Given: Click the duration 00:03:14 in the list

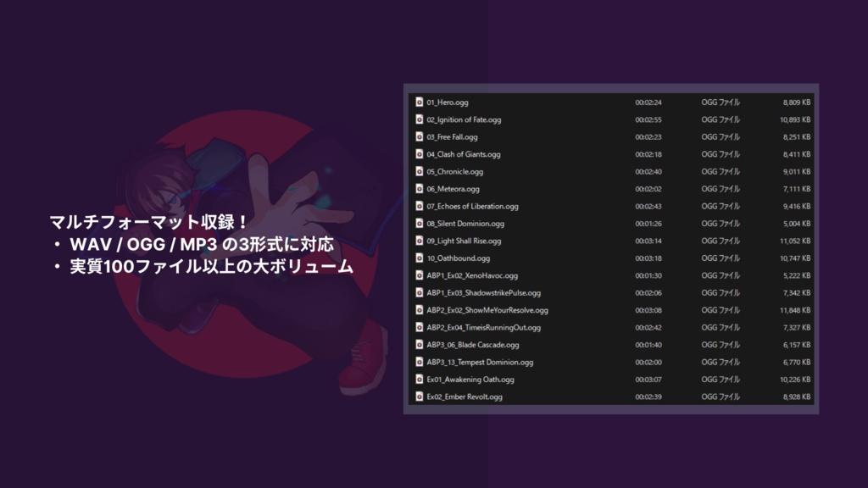Looking at the screenshot, I should 648,241.
